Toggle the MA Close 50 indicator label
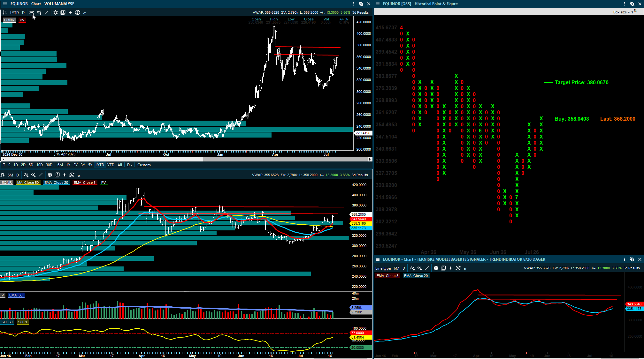Image resolution: width=644 pixels, height=359 pixels. (x=28, y=183)
